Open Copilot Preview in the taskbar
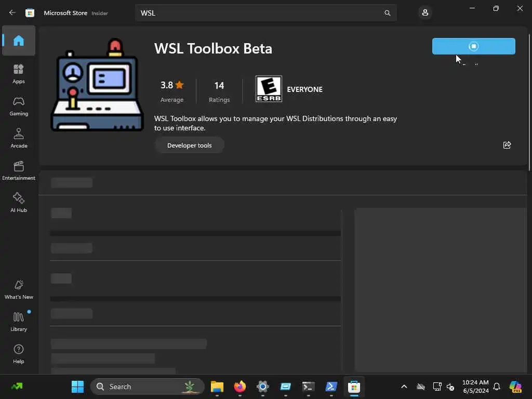 [x=515, y=387]
